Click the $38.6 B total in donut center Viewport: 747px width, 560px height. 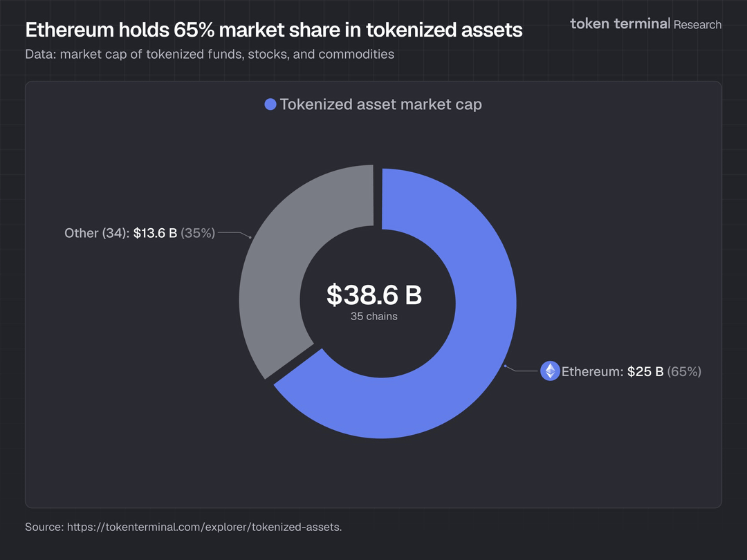click(374, 295)
